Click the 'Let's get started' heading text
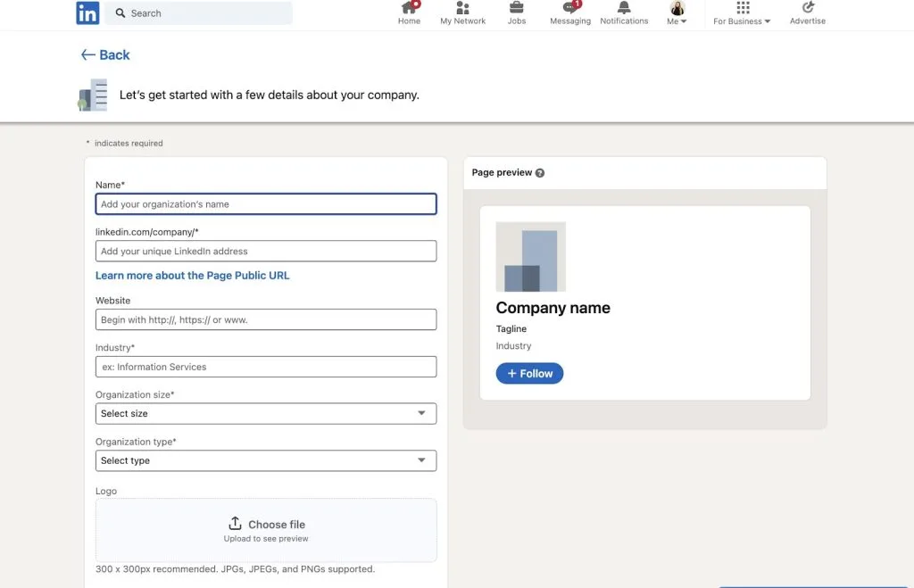Image resolution: width=914 pixels, height=588 pixels. click(x=270, y=95)
